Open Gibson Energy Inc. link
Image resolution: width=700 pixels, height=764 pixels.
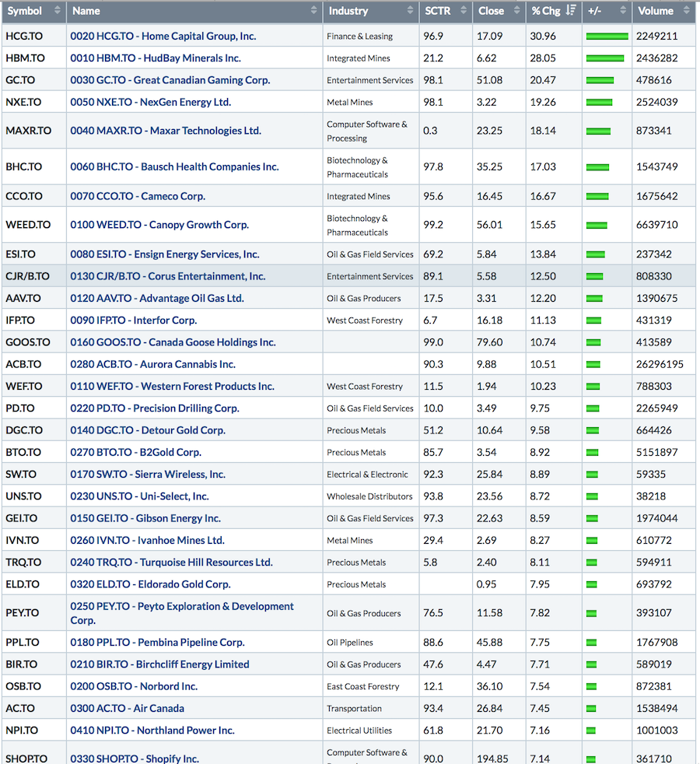(x=145, y=518)
